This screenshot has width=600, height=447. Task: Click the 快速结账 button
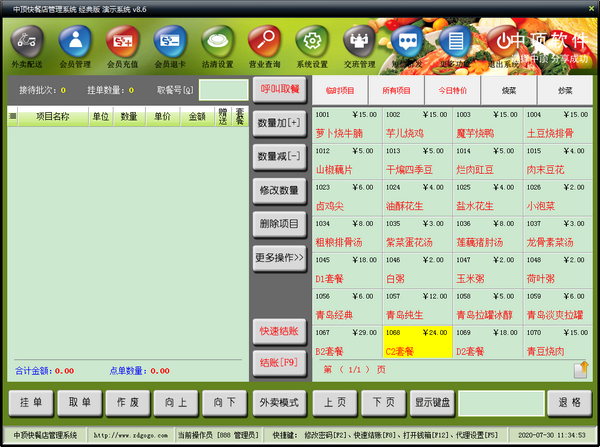(x=279, y=331)
